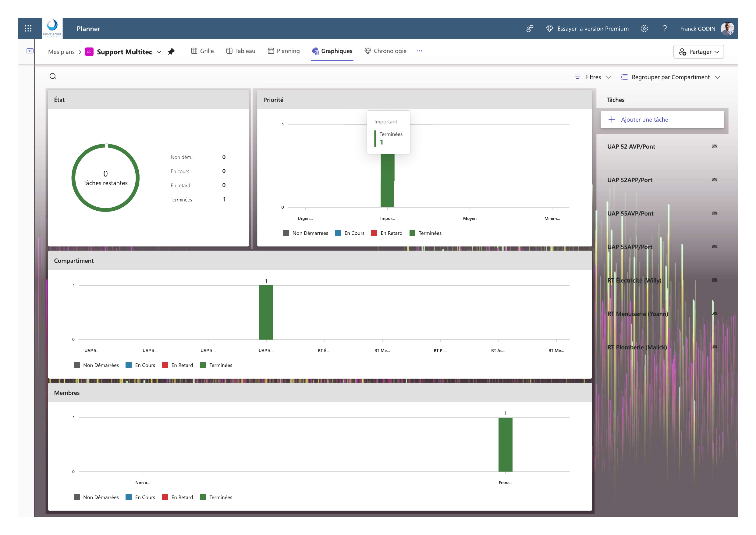Viewport: 756px width, 535px height.
Task: Open the more views ellipsis menu
Action: (x=419, y=51)
